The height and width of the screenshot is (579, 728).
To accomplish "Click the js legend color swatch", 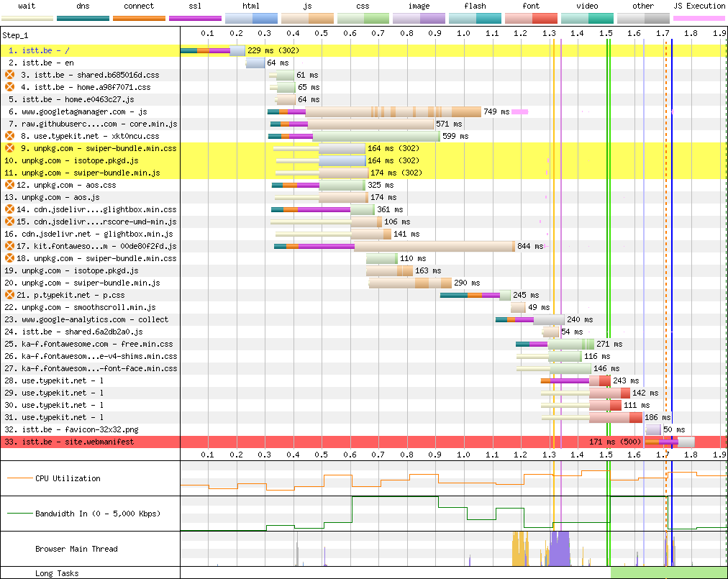I will click(307, 19).
